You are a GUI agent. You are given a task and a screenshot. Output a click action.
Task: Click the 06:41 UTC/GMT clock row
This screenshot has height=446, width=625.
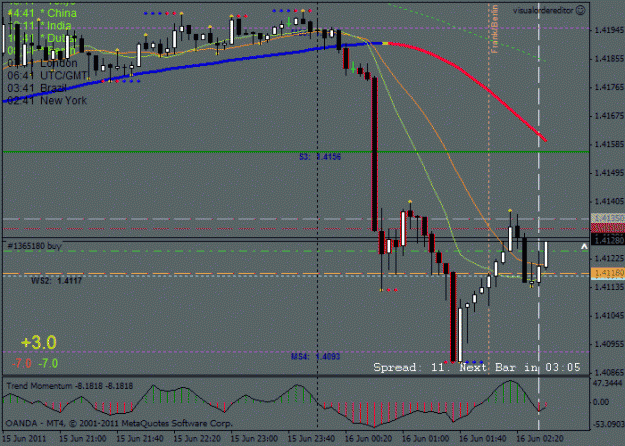click(47, 75)
